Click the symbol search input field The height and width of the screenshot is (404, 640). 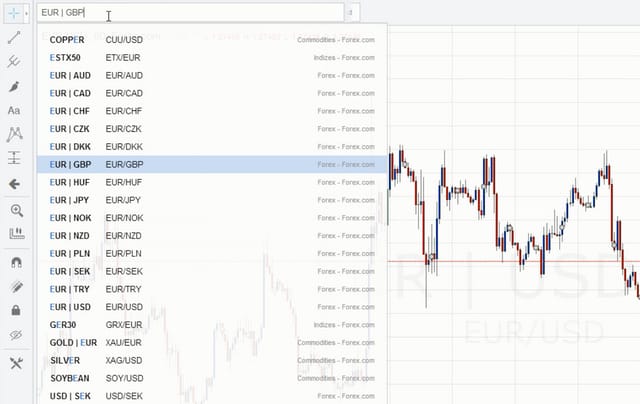click(190, 13)
